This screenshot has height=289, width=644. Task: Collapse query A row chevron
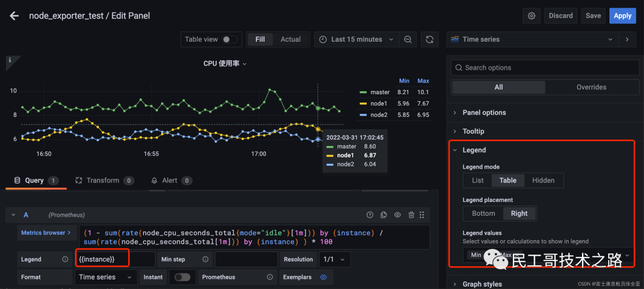13,215
